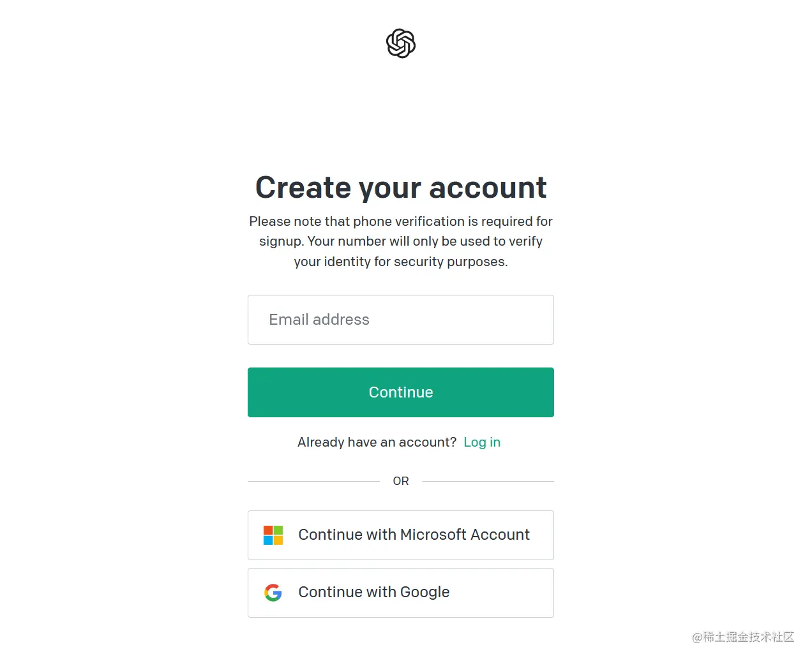Click the OR divider label
The image size is (812, 661).
click(x=401, y=481)
